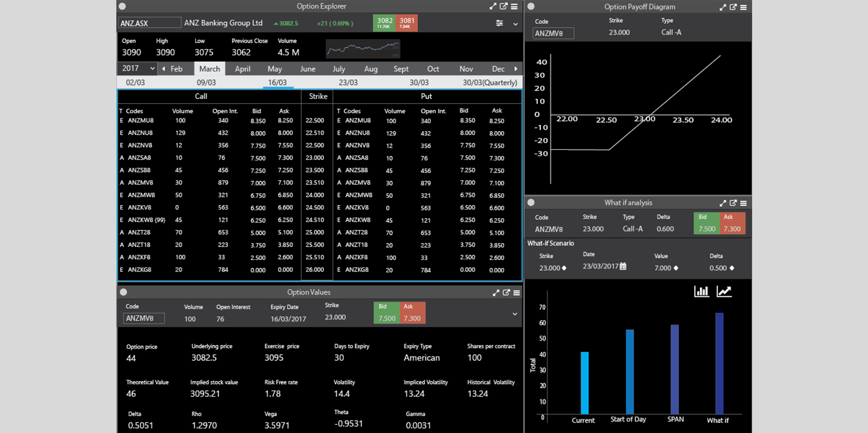Image resolution: width=868 pixels, height=433 pixels.
Task: Toggle the Option Values panel circle indicator
Action: coord(123,292)
